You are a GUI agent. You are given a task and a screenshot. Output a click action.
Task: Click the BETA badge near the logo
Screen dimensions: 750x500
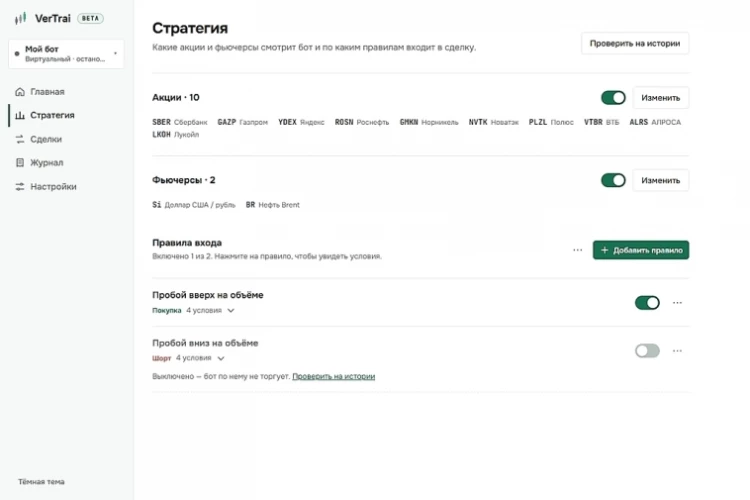click(90, 19)
